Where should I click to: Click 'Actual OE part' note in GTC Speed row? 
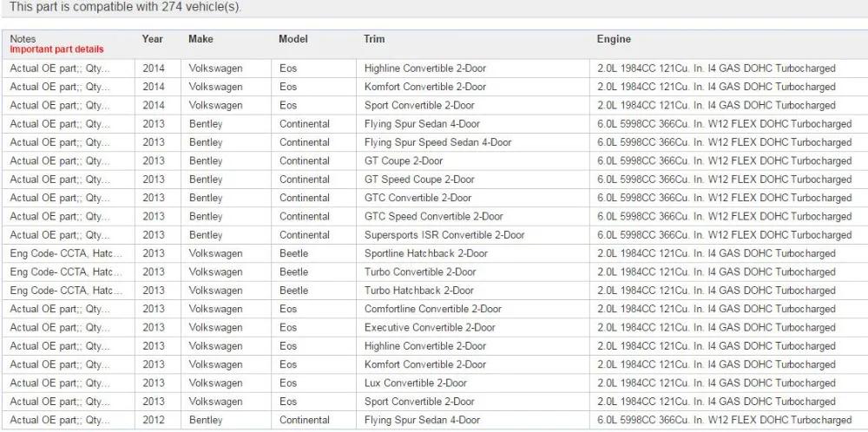pos(60,216)
